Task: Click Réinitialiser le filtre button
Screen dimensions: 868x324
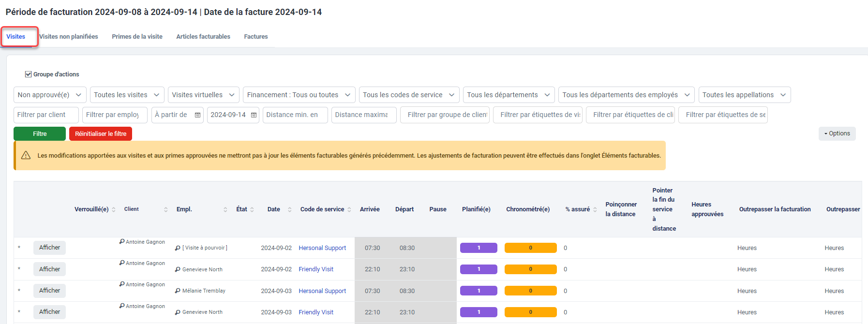Action: pos(101,134)
